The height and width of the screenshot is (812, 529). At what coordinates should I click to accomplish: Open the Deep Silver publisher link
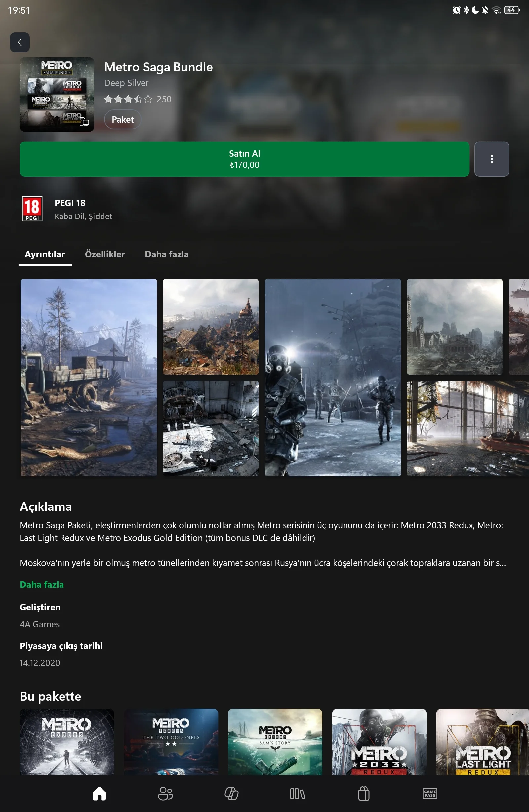point(126,83)
